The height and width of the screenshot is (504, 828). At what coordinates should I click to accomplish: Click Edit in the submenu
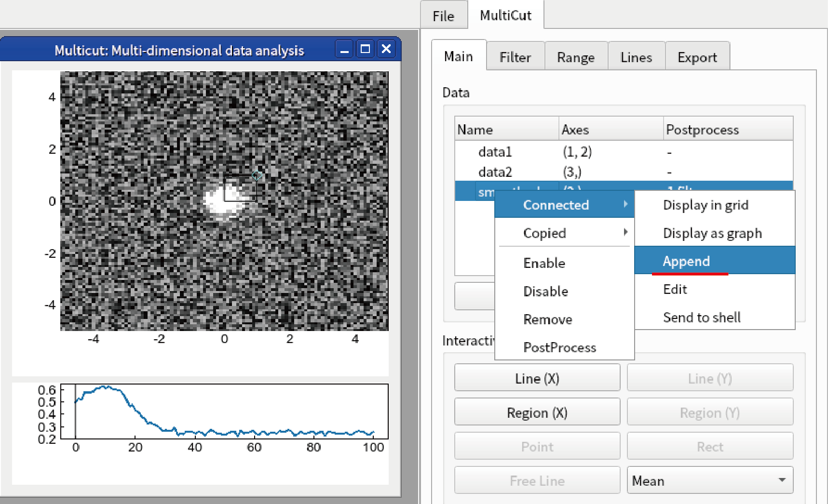[715, 289]
